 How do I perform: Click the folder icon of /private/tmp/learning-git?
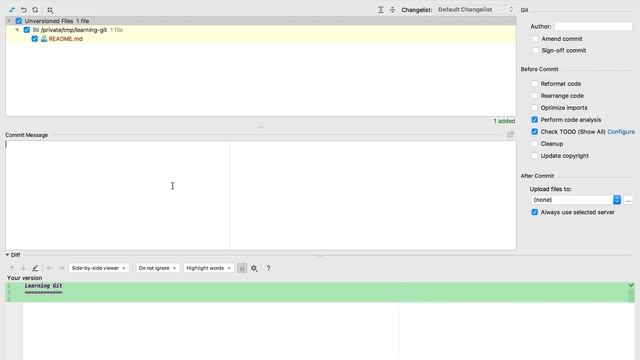point(36,30)
